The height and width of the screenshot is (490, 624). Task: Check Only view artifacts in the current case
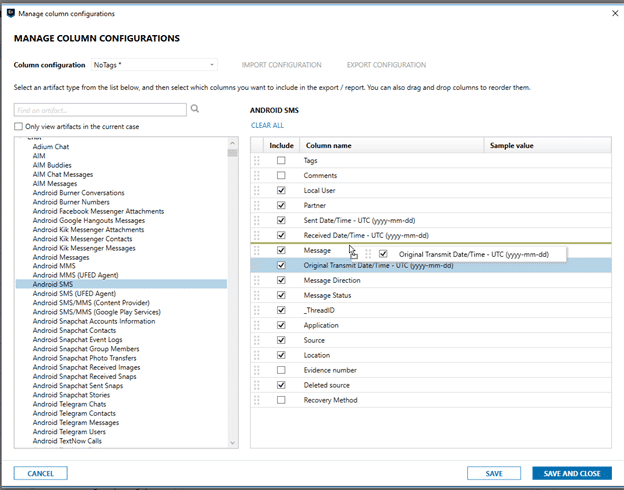tap(18, 127)
